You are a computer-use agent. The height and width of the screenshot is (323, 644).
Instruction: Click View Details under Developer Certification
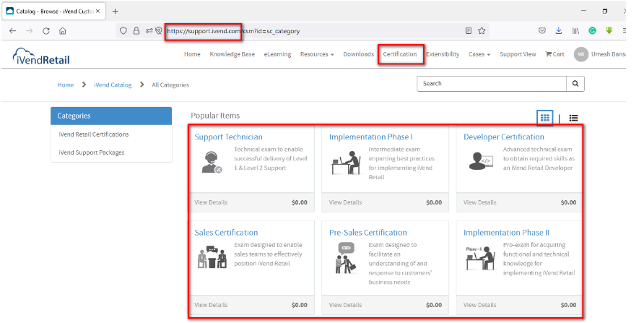[479, 202]
